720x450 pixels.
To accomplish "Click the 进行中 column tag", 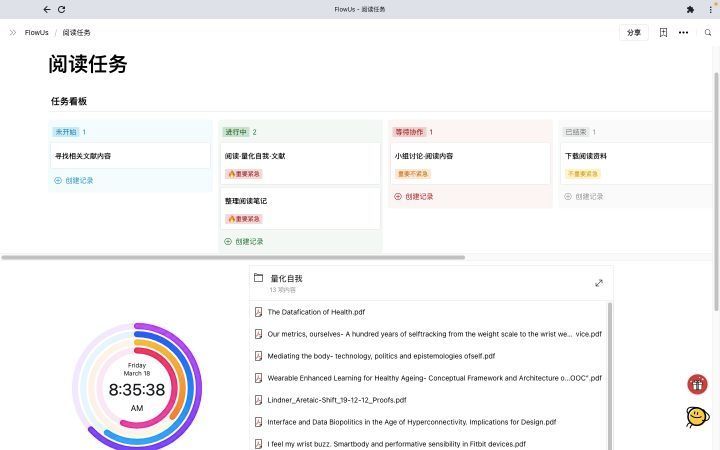I will (x=236, y=132).
